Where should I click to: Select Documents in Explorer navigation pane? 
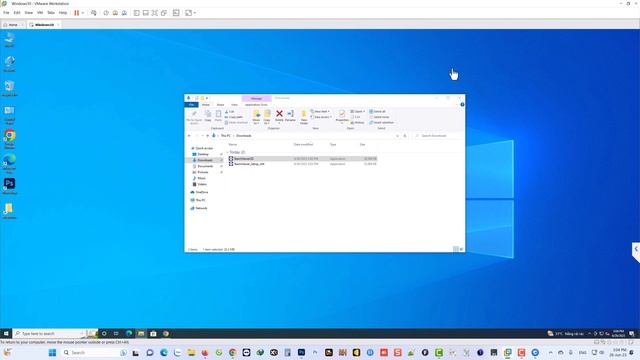[x=205, y=166]
